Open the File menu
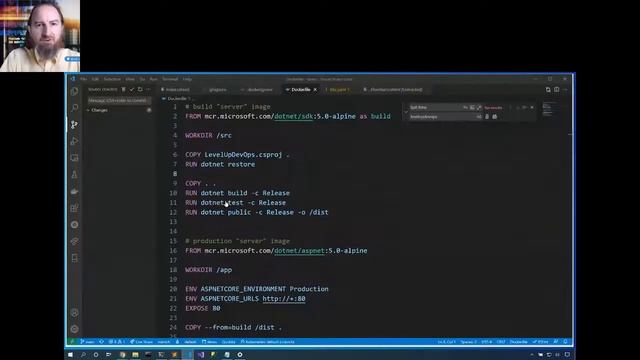640x360 pixels. [83, 79]
